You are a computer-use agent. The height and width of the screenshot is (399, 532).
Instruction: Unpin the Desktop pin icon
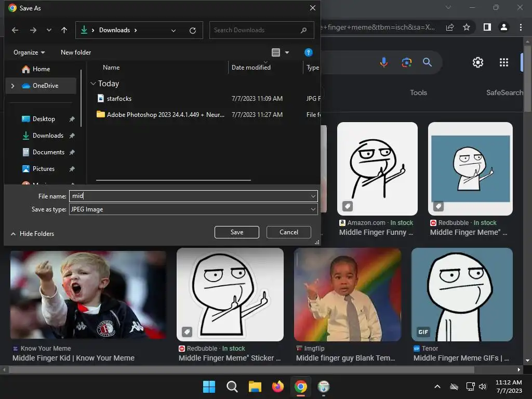(72, 119)
